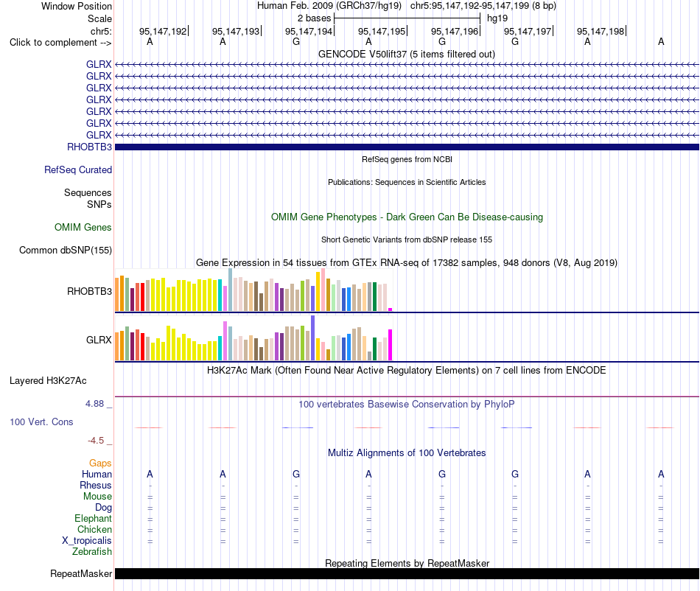Open '100 vertebrates Basewise Conservation by PhyloP' title
The width and height of the screenshot is (700, 591).
coord(407,405)
